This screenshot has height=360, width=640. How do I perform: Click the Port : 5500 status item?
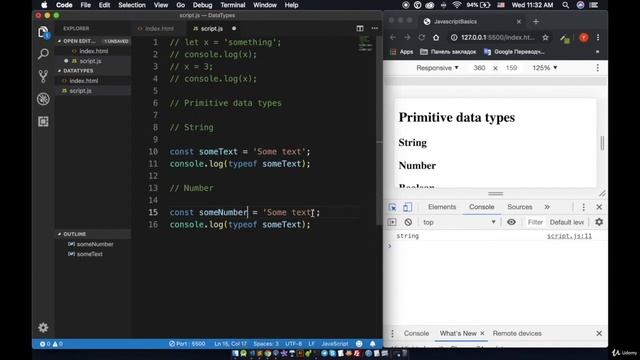click(x=187, y=344)
